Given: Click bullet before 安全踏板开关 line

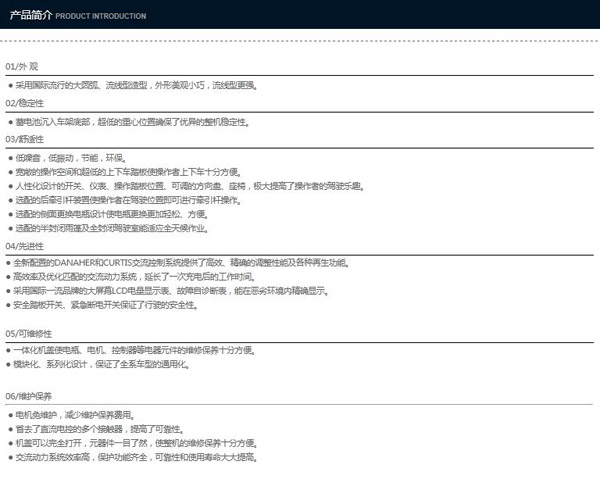Looking at the screenshot, I should coord(9,304).
